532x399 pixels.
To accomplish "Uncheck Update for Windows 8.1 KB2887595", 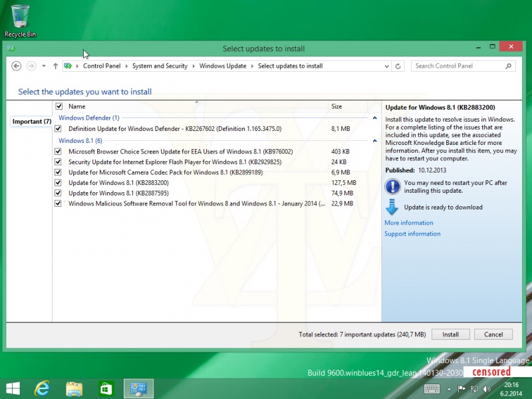I will coord(58,193).
